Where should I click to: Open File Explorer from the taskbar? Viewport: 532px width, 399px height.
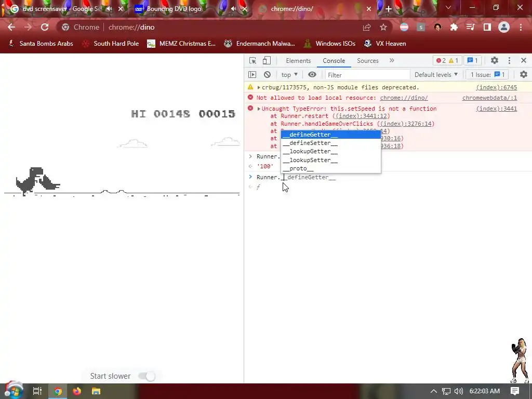[x=96, y=391]
